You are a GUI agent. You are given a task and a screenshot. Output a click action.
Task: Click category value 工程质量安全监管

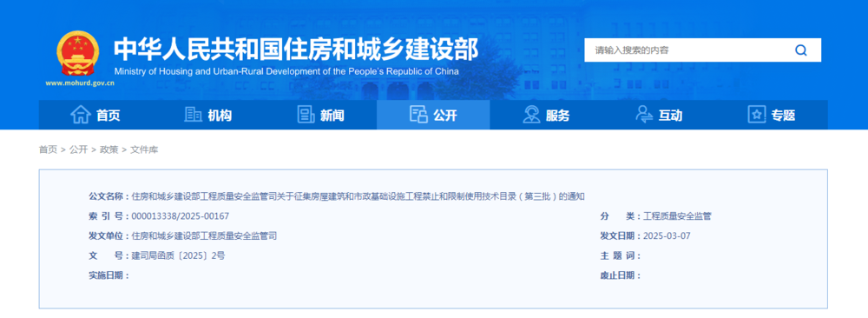(x=677, y=216)
